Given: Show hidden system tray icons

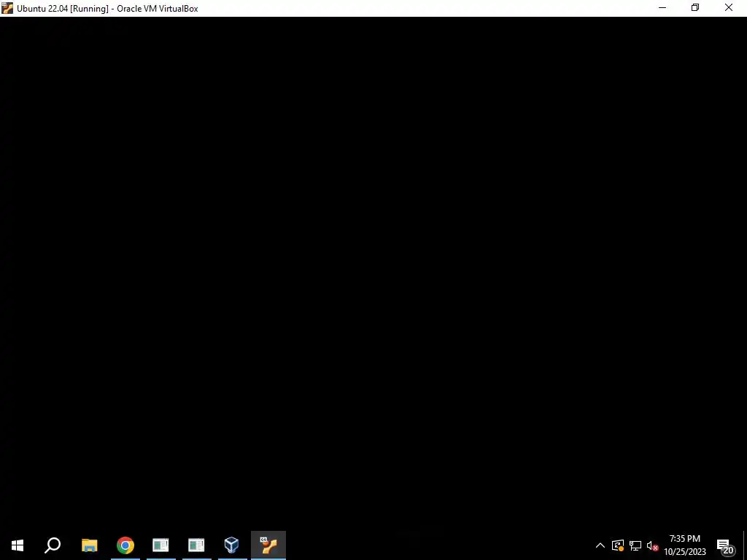Looking at the screenshot, I should (x=600, y=545).
